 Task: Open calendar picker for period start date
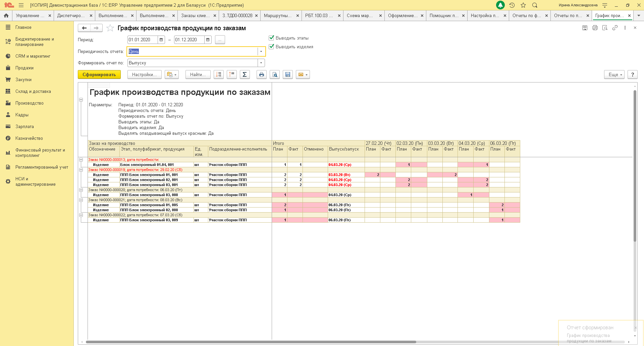(x=161, y=40)
